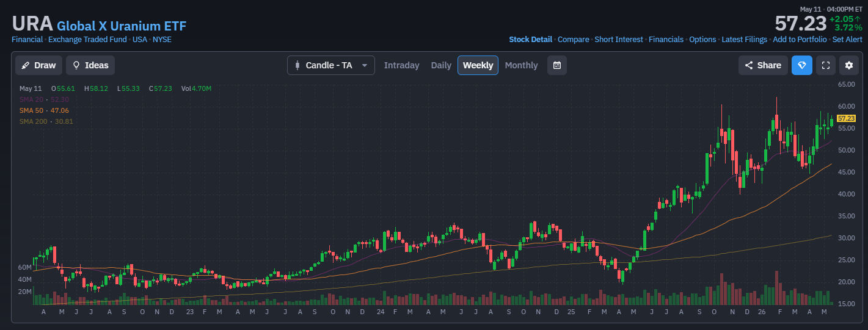Click the 57.23 last price headline
The image size is (868, 330).
click(800, 24)
